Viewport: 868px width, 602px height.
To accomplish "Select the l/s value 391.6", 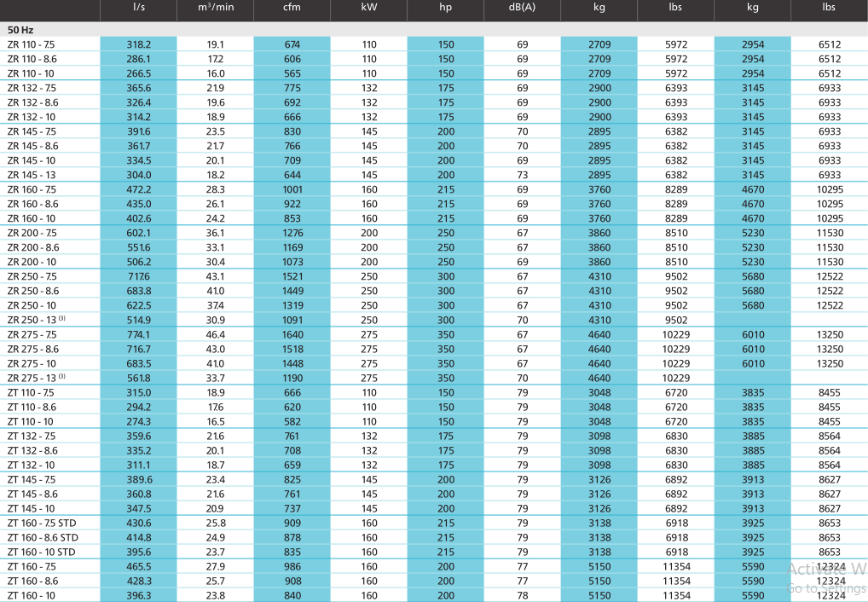I will [x=138, y=131].
